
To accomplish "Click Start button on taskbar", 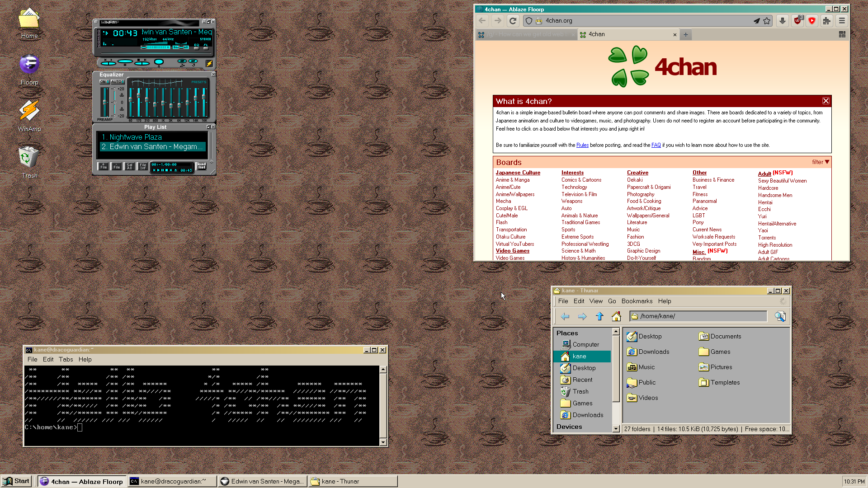I will (x=16, y=481).
